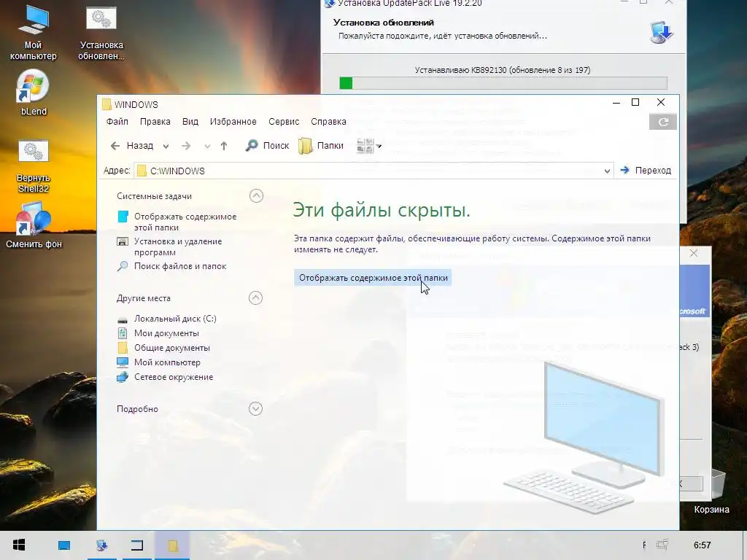Viewport: 747px width, 560px height.
Task: Open the forward history dropdown arrow
Action: pyautogui.click(x=207, y=147)
